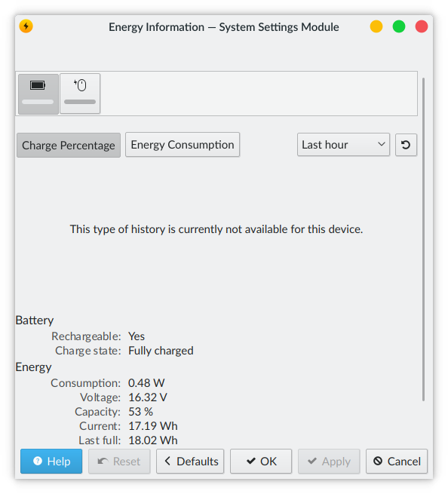Select the wireless mouse device icon
Screen dimensions: 448x494
[x=80, y=94]
